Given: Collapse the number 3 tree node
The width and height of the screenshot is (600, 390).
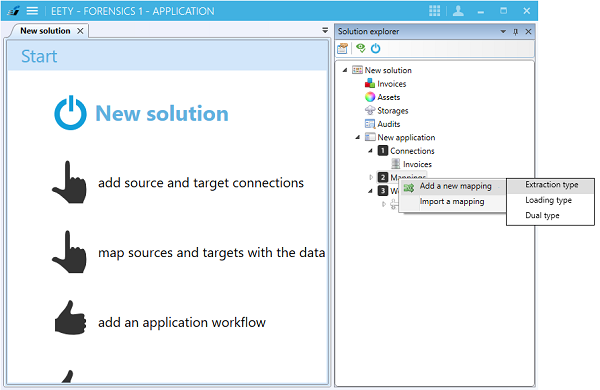Looking at the screenshot, I should [x=370, y=191].
